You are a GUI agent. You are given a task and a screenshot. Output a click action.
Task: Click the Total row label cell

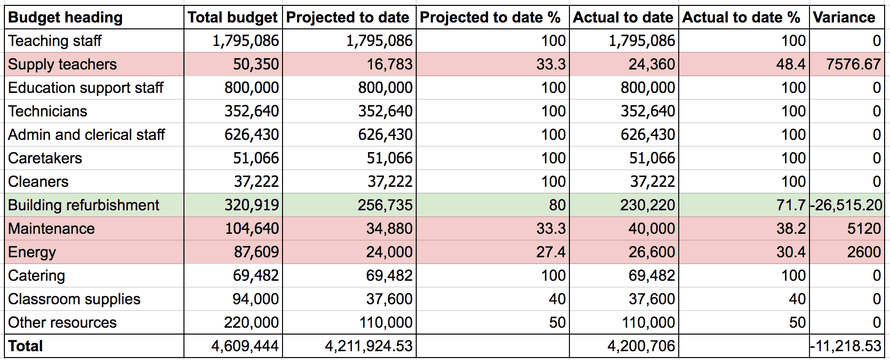[x=95, y=345]
